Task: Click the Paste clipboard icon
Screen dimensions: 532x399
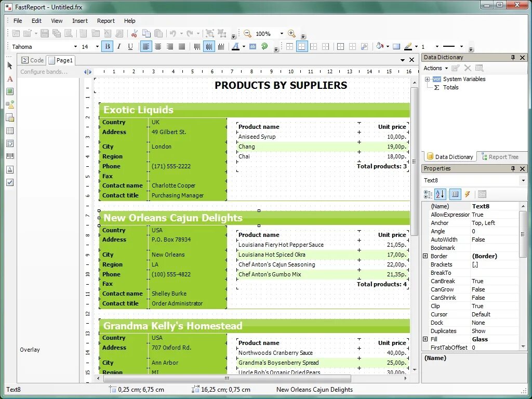Action: (158, 33)
